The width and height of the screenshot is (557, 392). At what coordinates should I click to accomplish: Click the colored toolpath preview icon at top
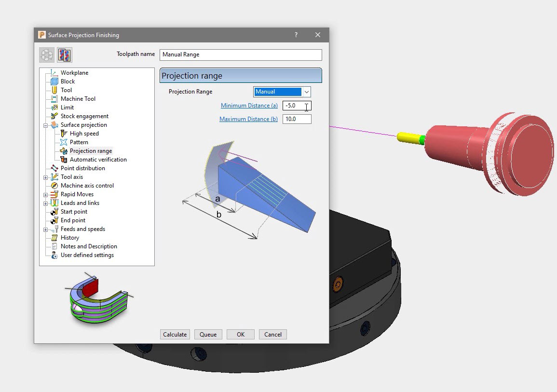click(x=64, y=54)
